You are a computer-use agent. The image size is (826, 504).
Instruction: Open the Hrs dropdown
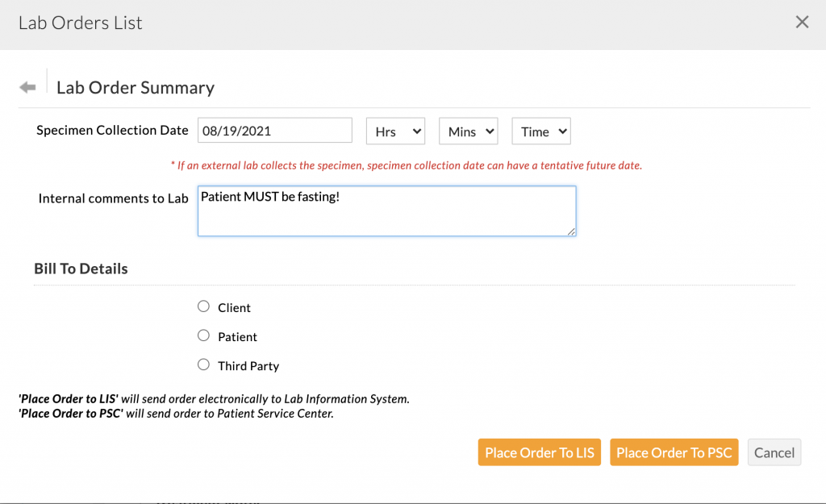click(x=395, y=131)
